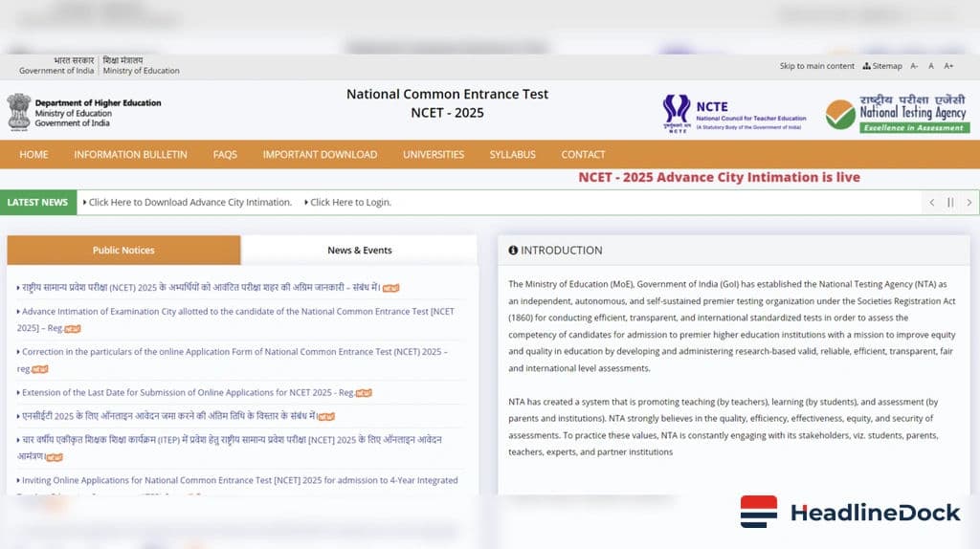
Task: Open the SYLLABUS menu item
Action: (513, 154)
